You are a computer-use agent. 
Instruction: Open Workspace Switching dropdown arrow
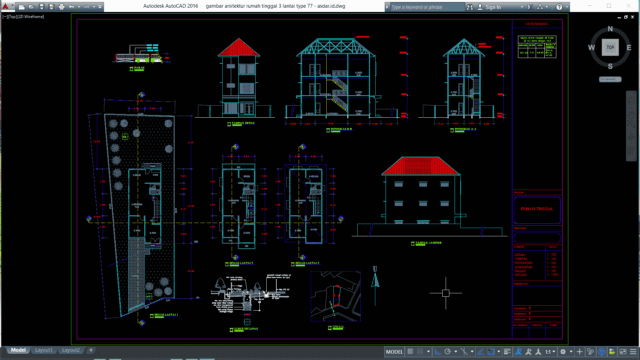pyautogui.click(x=571, y=351)
